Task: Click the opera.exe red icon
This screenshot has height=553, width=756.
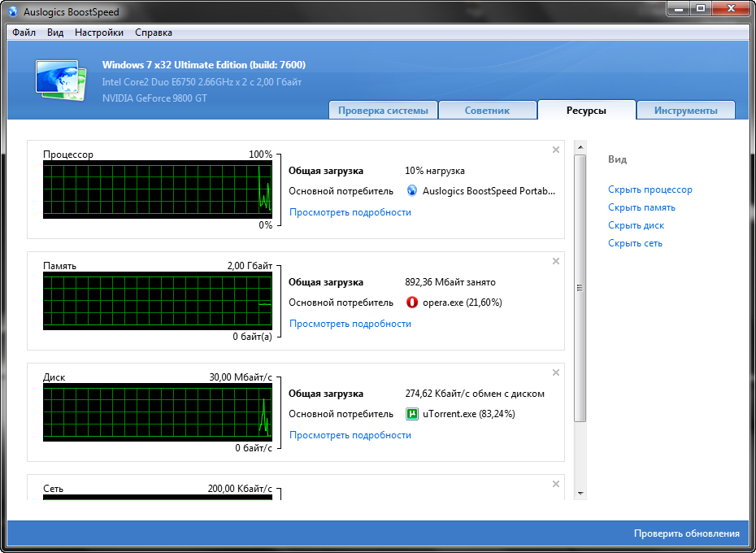Action: click(x=412, y=303)
